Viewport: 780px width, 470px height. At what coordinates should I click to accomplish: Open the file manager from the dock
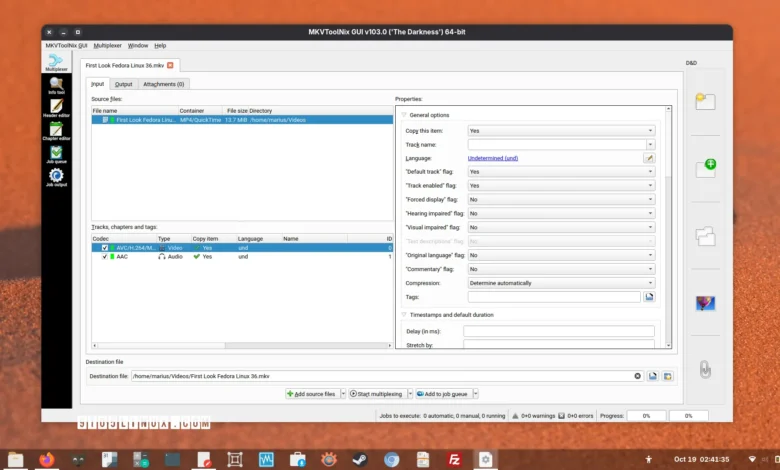coord(15,460)
